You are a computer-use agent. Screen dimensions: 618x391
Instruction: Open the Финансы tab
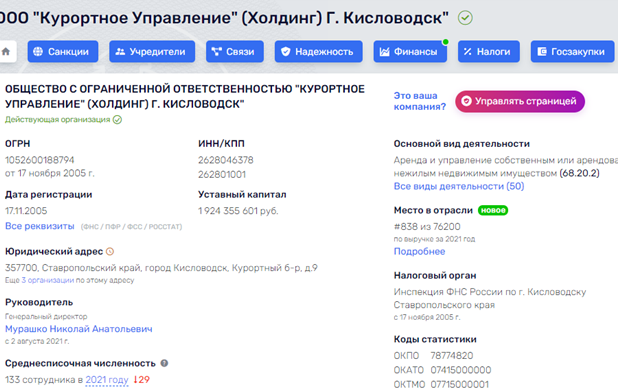tap(410, 52)
